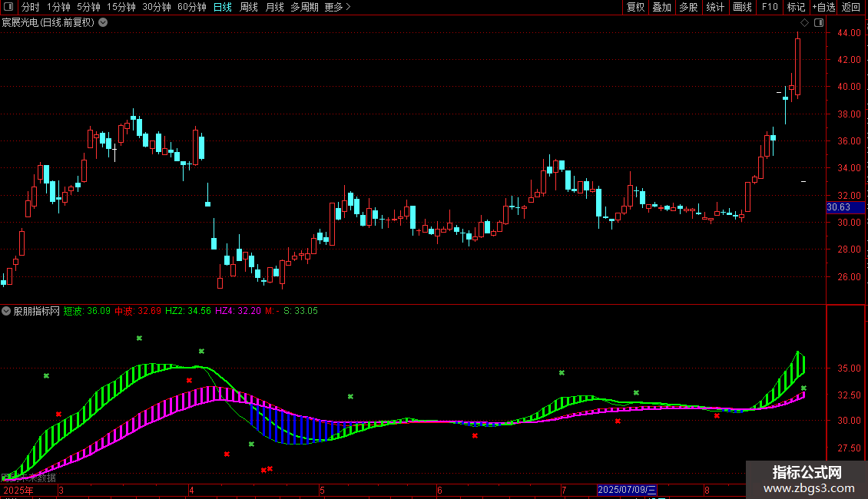Open the 多股 multi-stock view
The width and height of the screenshot is (868, 499).
(x=688, y=7)
